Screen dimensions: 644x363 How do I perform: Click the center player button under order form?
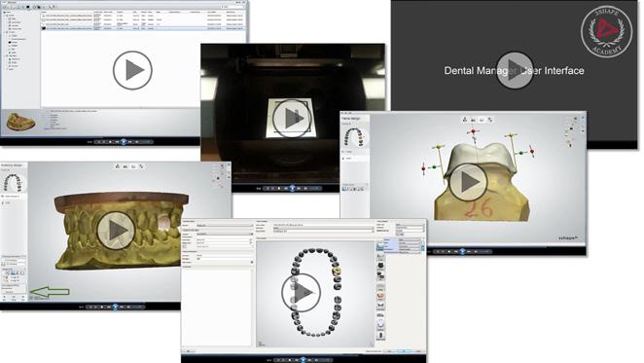tap(304, 360)
